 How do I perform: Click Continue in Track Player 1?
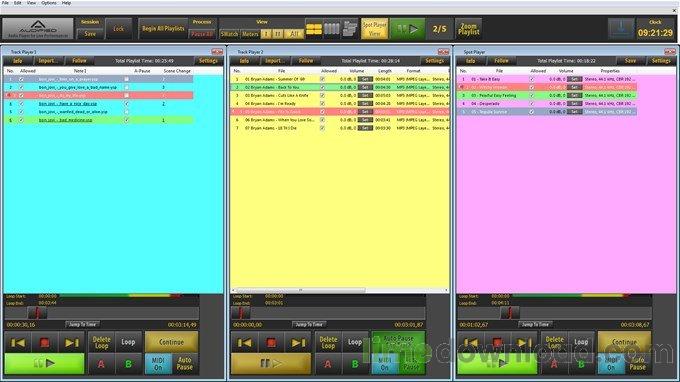point(172,342)
